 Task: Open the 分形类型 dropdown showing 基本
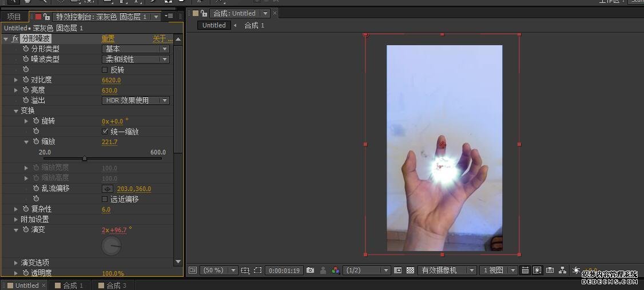point(136,49)
